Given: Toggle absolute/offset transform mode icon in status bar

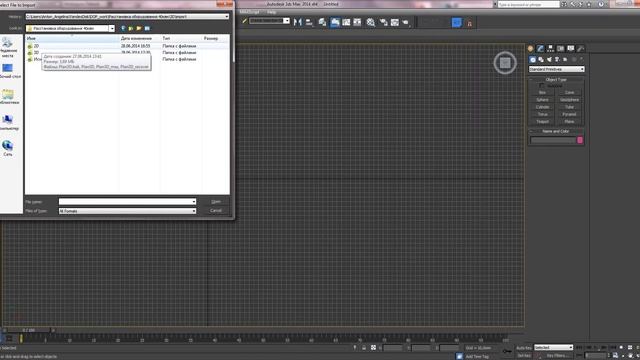Looking at the screenshot, I should pos(373,348).
